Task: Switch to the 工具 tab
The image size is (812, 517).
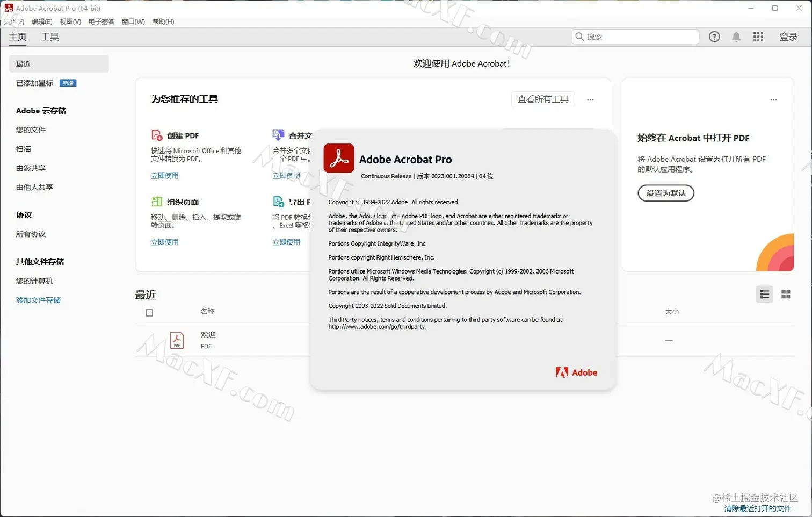Action: 50,37
